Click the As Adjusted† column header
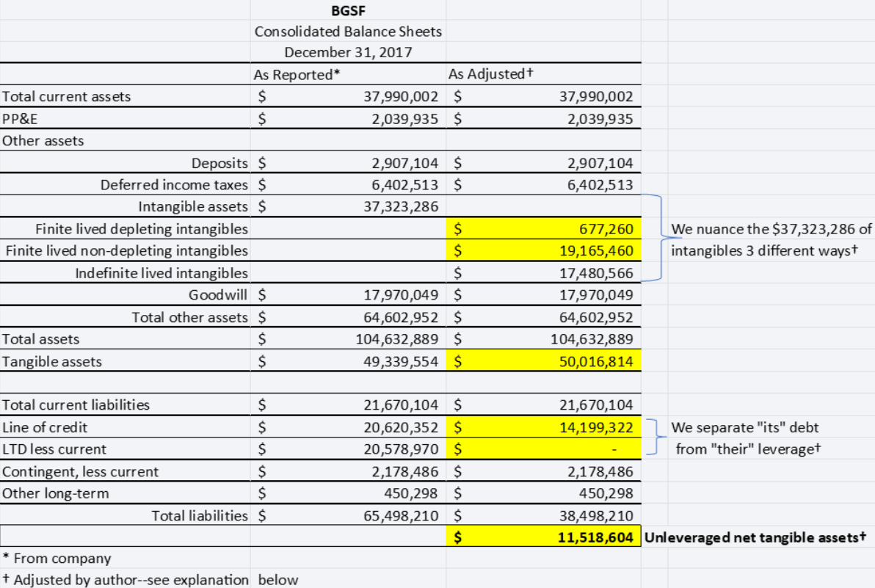 point(478,74)
